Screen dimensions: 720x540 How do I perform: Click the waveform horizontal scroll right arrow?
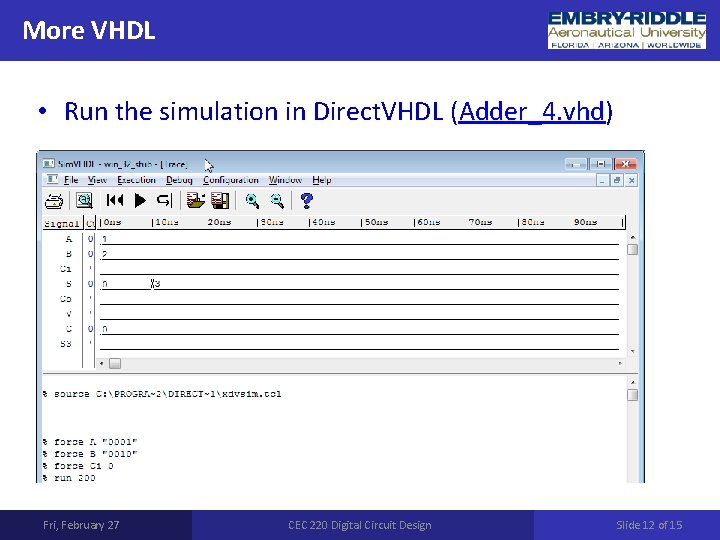pos(620,364)
